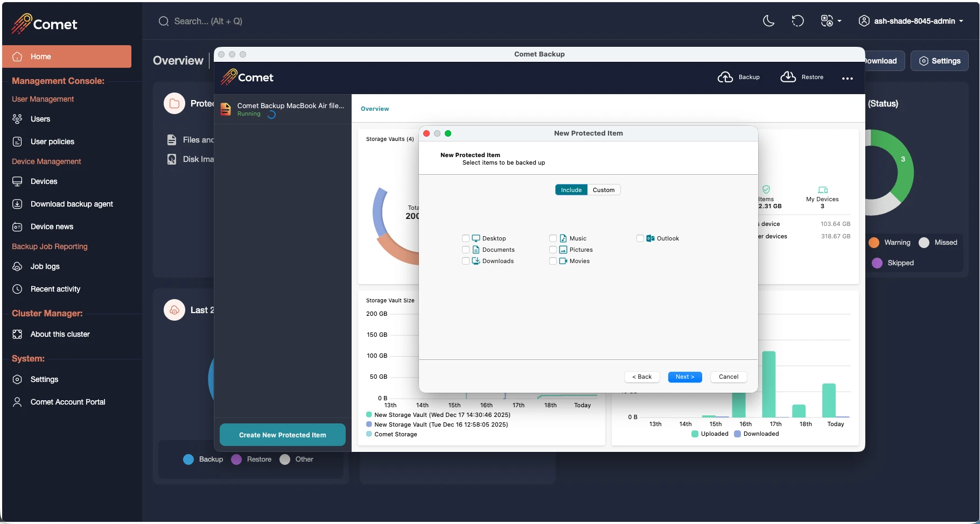Viewport: 980px width, 524px height.
Task: Enable the Documents checkbox
Action: point(466,250)
